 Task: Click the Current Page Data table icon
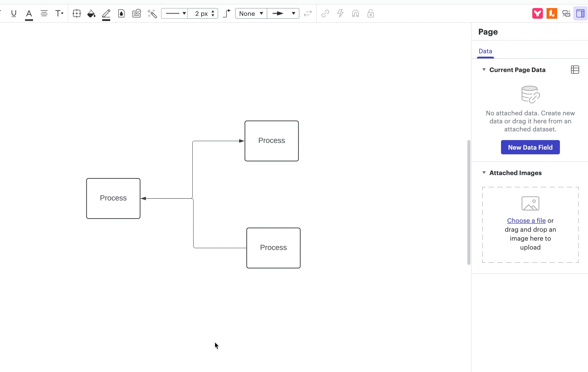pos(575,70)
